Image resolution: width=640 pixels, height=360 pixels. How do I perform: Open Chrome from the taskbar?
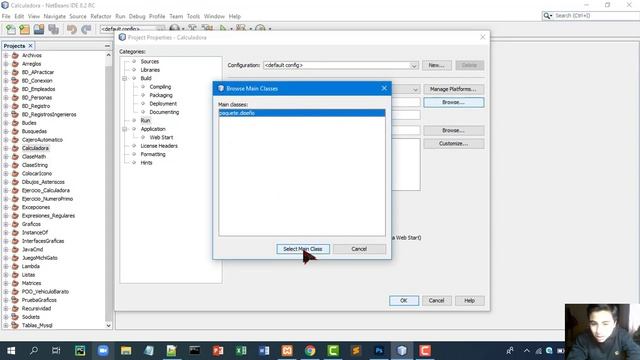(x=310, y=351)
